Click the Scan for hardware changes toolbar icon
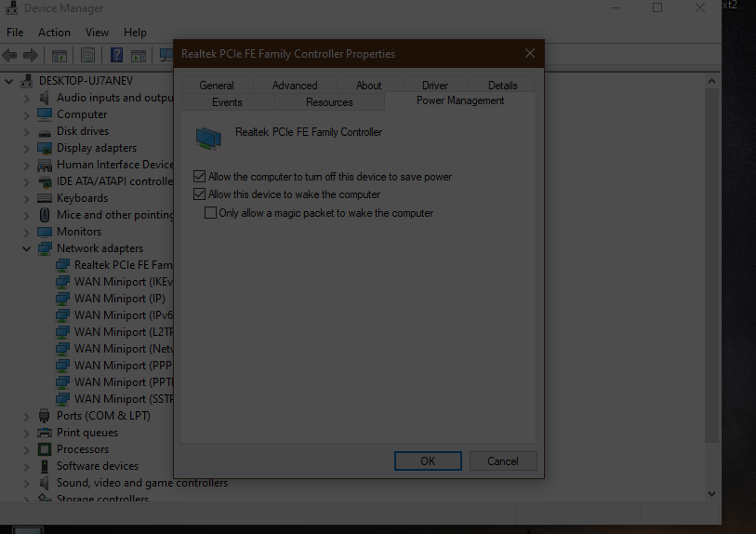The width and height of the screenshot is (756, 534). click(x=166, y=55)
